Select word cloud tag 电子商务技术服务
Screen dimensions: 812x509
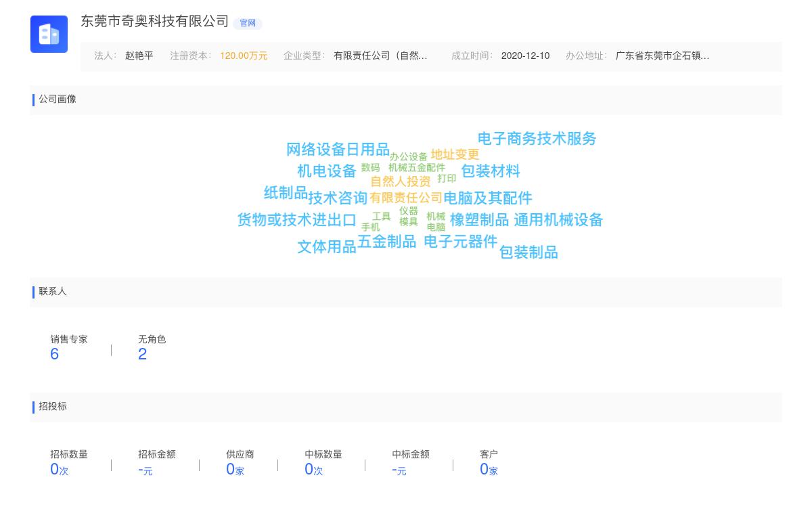click(x=537, y=139)
